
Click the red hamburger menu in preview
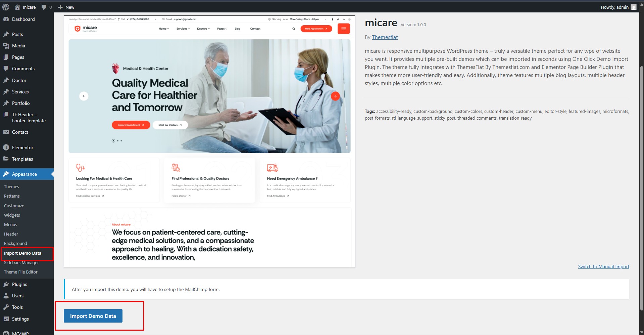click(x=344, y=29)
